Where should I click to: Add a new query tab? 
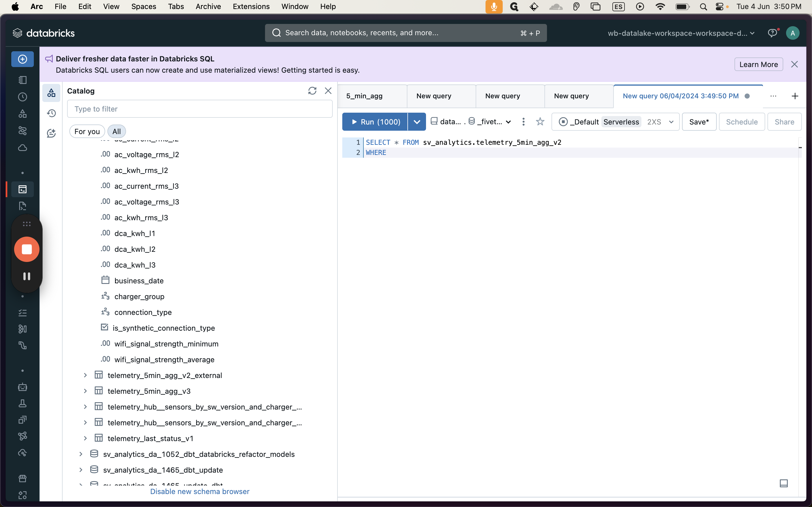coord(795,96)
